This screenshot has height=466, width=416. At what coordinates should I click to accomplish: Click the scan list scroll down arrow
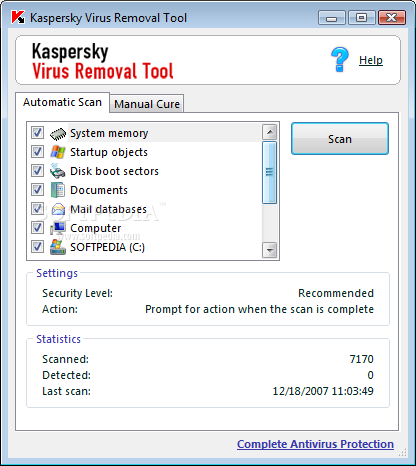[269, 250]
